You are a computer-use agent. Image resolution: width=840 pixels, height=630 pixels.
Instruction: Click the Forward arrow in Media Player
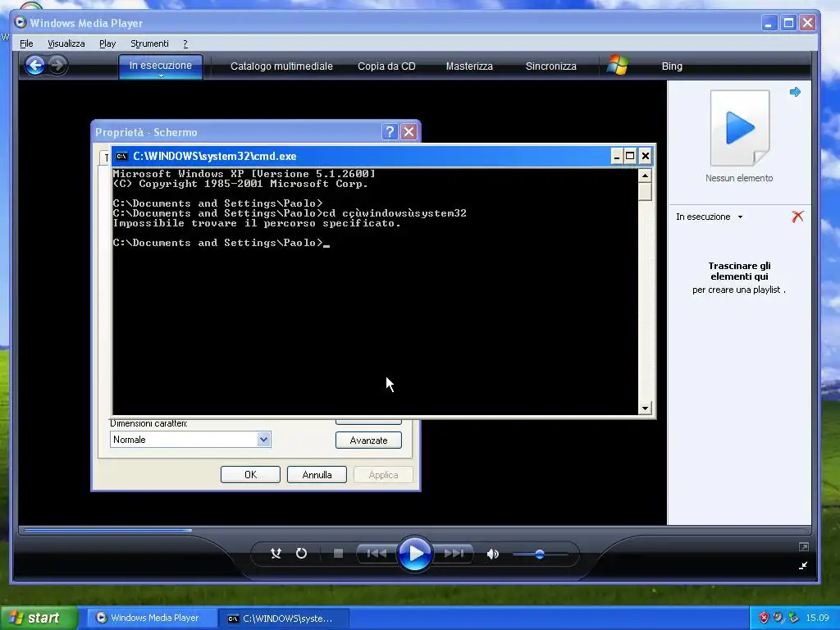[58, 66]
